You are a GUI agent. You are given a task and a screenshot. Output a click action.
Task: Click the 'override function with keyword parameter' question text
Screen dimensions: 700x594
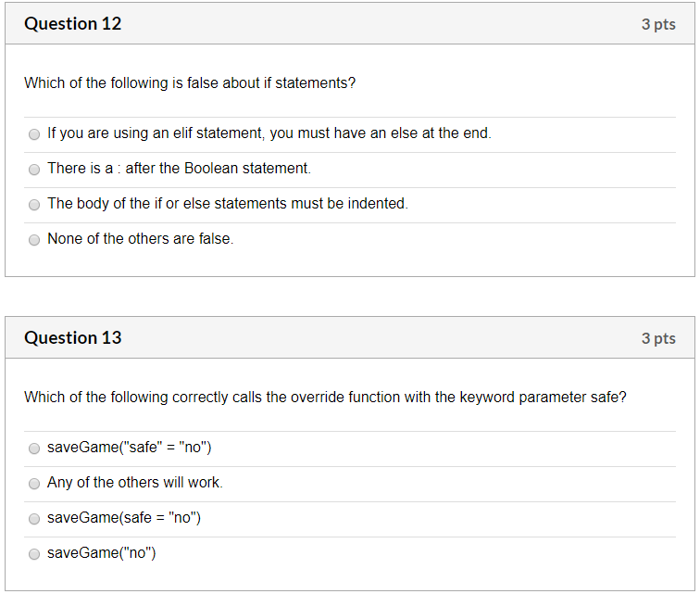pos(325,398)
